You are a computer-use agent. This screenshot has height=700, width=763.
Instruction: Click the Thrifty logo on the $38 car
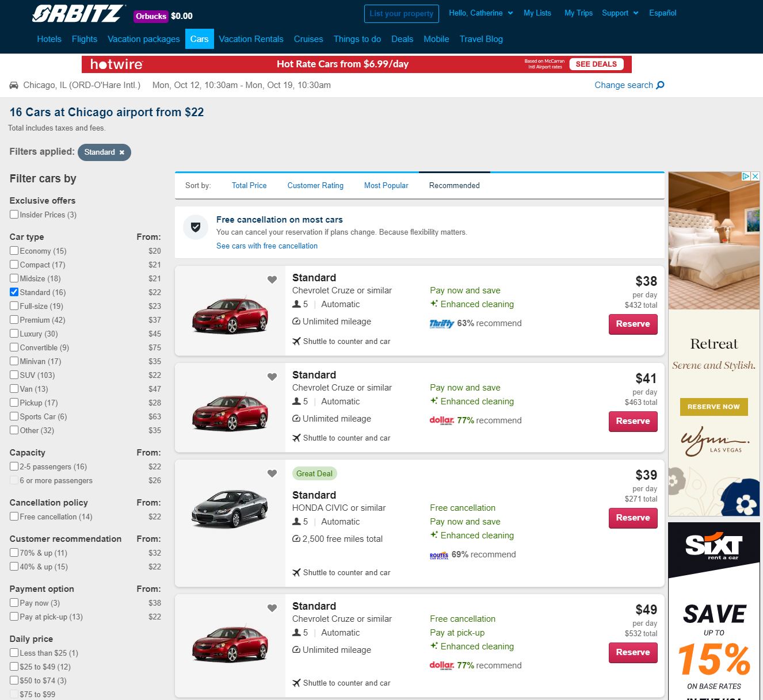coord(441,324)
